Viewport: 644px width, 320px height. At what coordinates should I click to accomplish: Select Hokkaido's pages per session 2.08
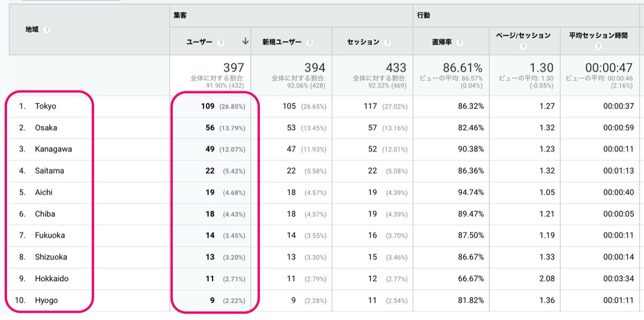coord(546,278)
